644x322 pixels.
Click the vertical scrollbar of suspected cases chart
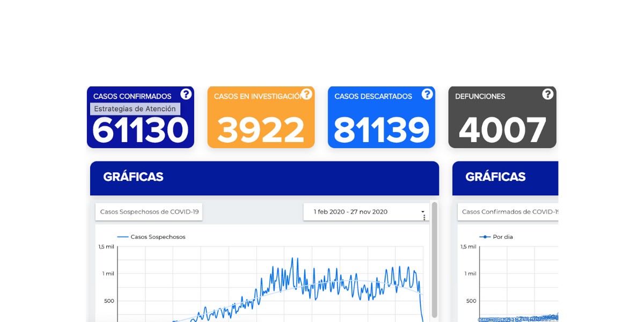[434, 258]
